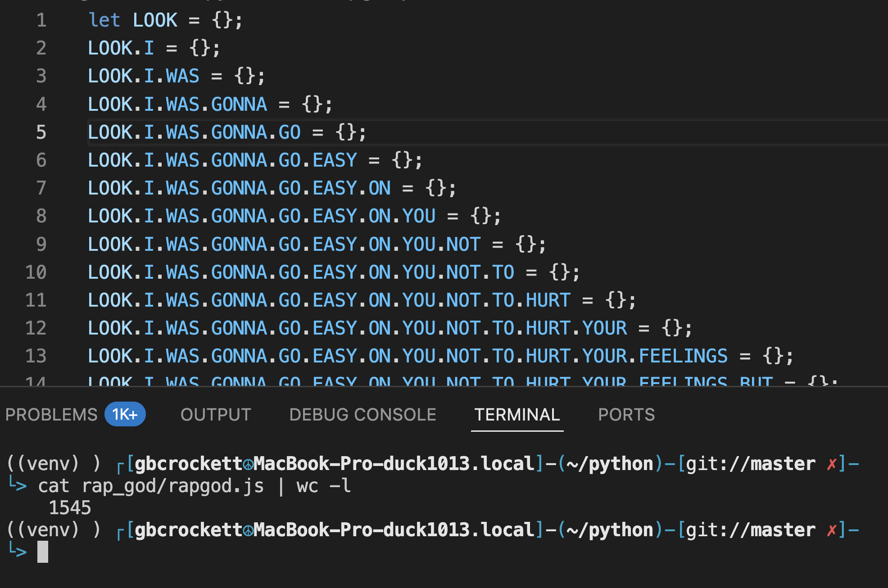Switch to the OUTPUT tab
The width and height of the screenshot is (888, 588).
216,414
